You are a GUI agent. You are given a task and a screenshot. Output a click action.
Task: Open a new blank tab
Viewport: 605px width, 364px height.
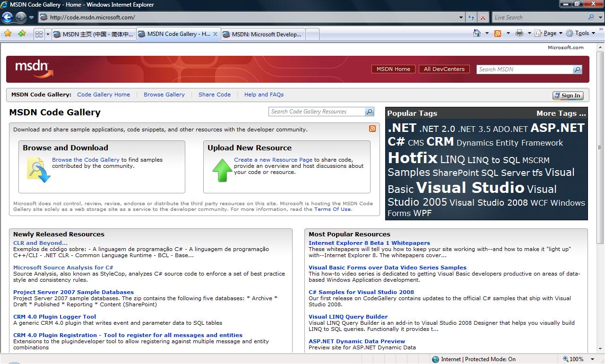click(x=312, y=34)
